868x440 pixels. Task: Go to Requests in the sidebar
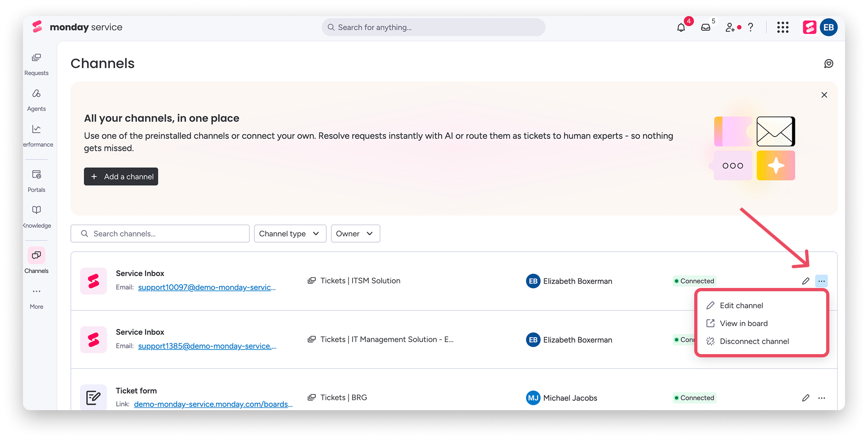36,64
